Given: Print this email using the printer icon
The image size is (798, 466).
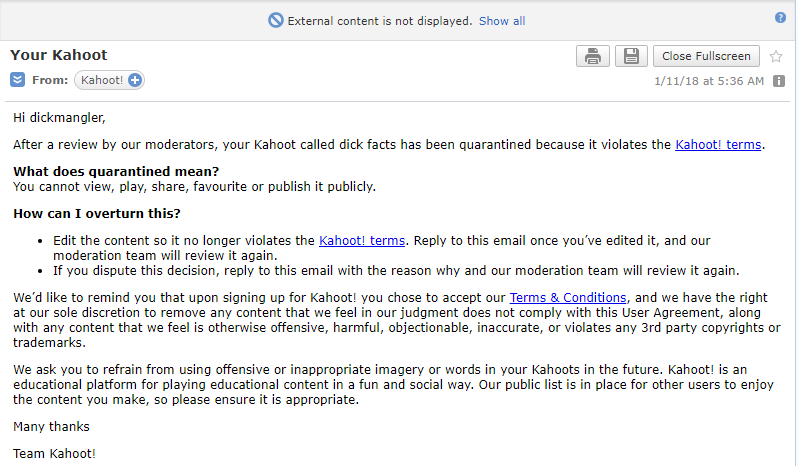Looking at the screenshot, I should (x=593, y=56).
